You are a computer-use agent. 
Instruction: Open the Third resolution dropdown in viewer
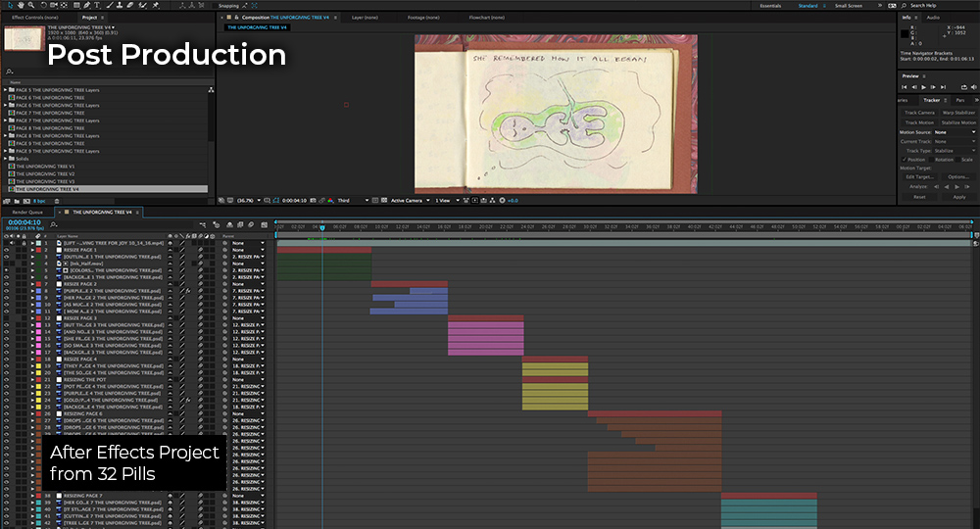coord(353,201)
